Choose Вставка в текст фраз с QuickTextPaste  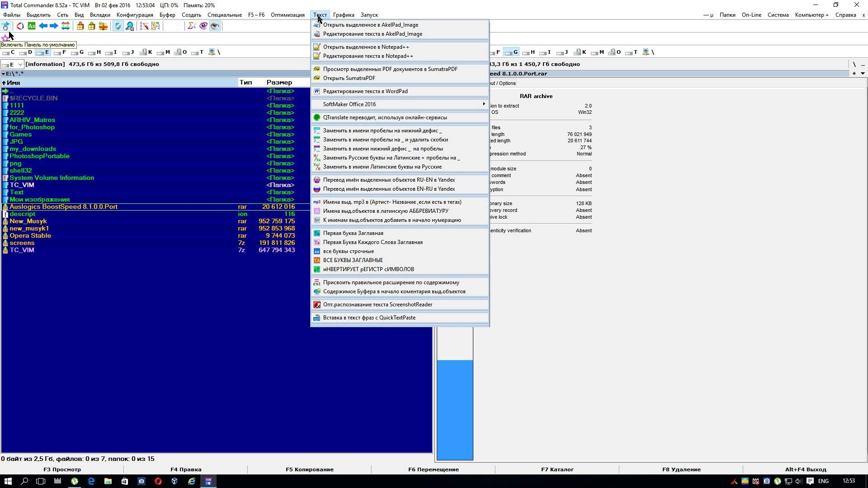(400, 318)
